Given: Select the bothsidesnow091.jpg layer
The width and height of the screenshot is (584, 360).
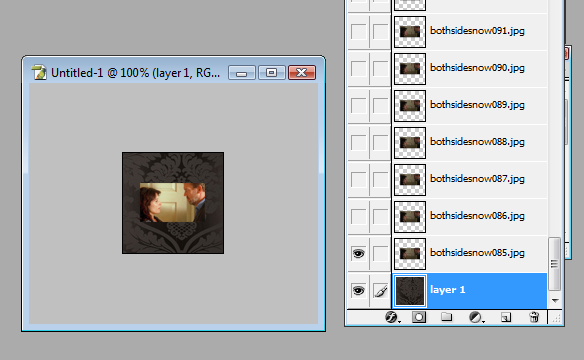Looking at the screenshot, I should click(470, 32).
